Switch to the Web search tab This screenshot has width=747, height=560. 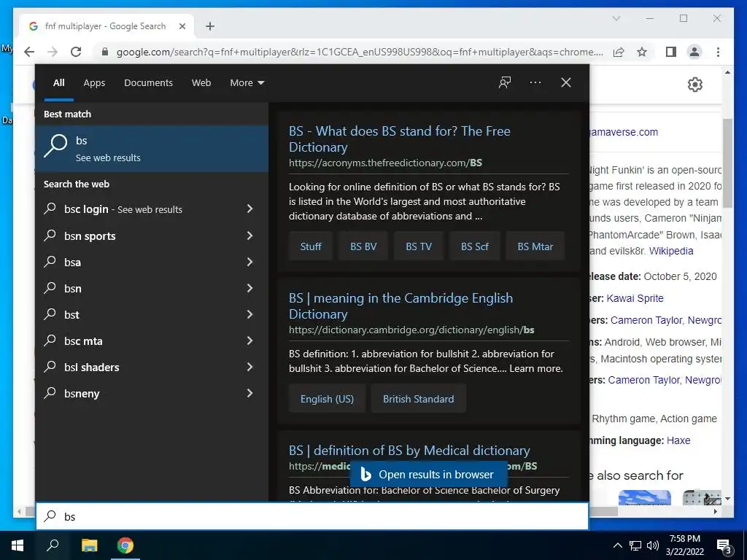pyautogui.click(x=201, y=83)
